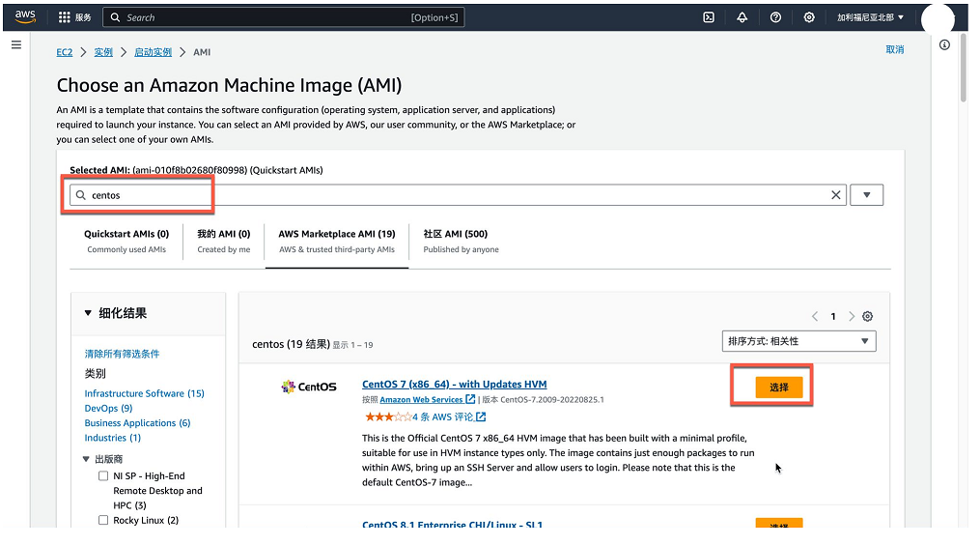Open results preferences gear icon
This screenshot has width=980, height=545.
867,317
